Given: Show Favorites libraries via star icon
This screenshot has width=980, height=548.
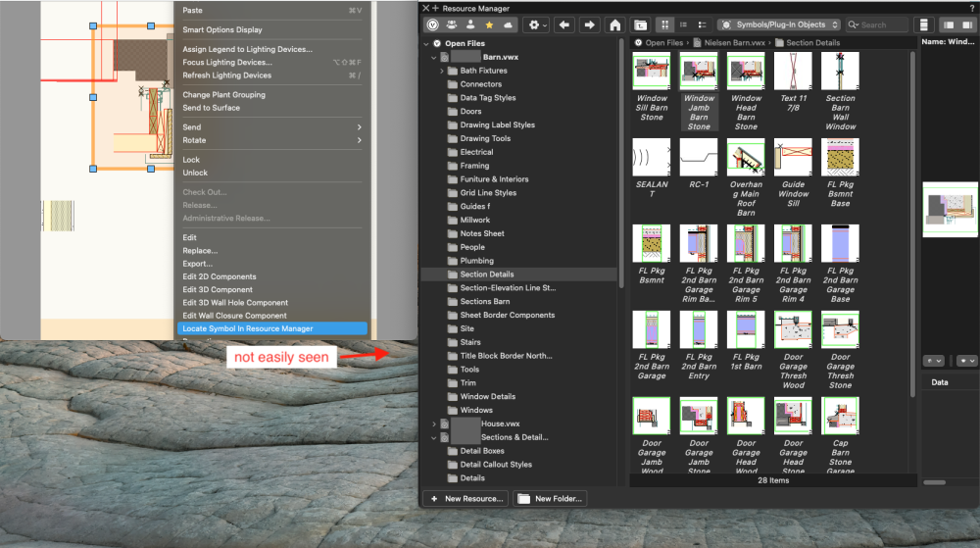Looking at the screenshot, I should coord(489,25).
